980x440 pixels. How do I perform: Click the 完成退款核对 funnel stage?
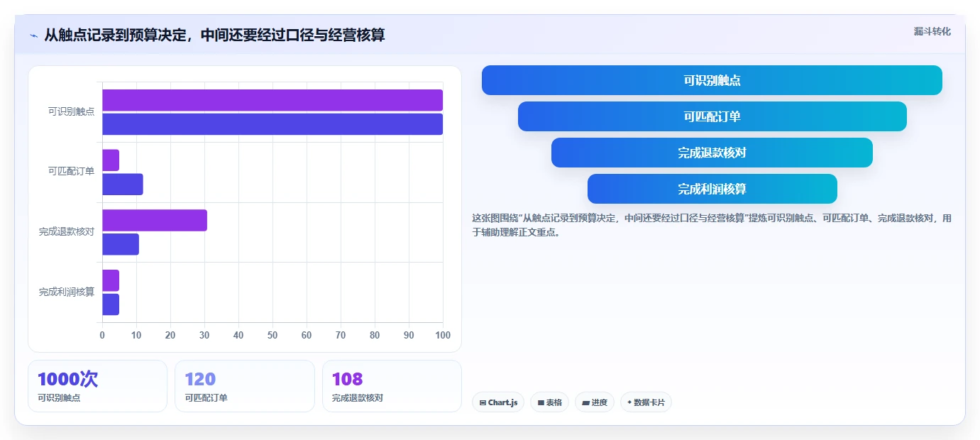(x=712, y=153)
